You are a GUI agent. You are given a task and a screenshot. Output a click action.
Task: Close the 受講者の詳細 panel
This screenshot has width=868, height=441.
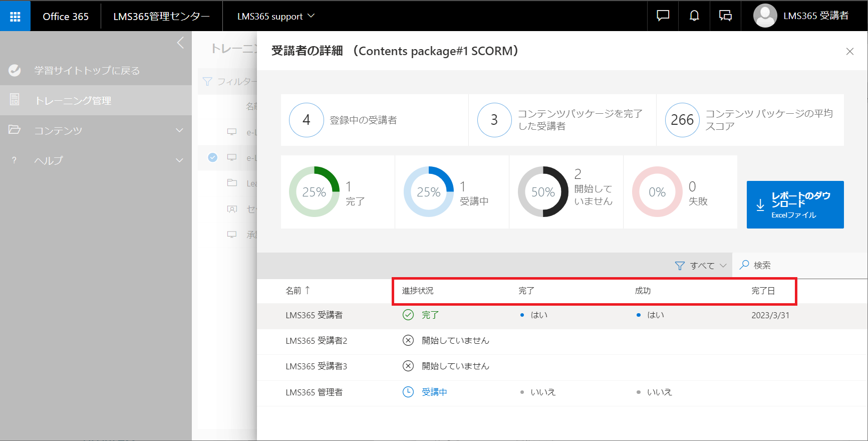(x=850, y=51)
